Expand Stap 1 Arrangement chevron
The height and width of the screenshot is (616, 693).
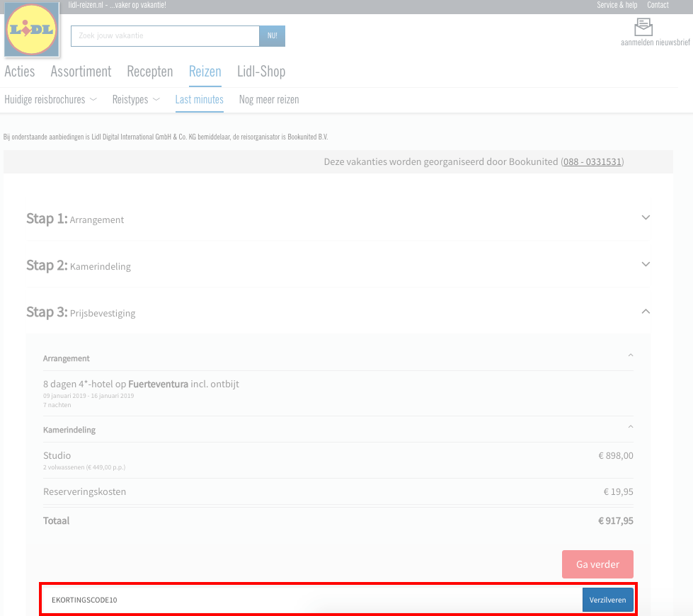646,217
